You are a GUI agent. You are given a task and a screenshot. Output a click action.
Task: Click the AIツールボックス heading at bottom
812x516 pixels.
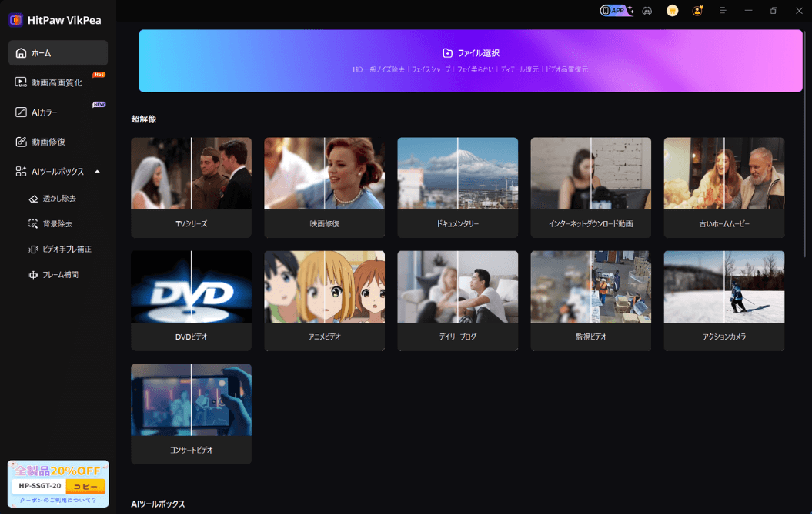coord(158,504)
